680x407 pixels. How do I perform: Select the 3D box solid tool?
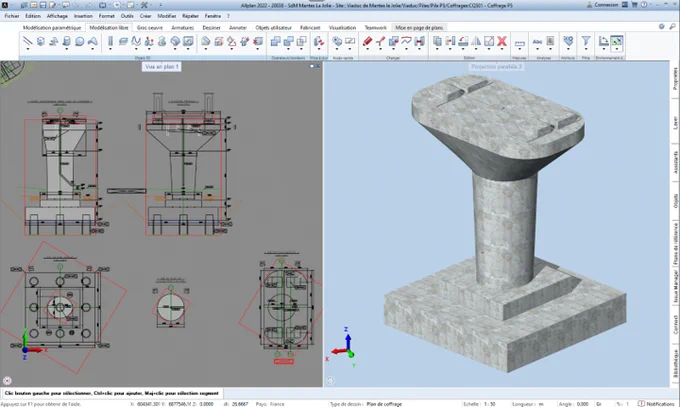[x=41, y=41]
